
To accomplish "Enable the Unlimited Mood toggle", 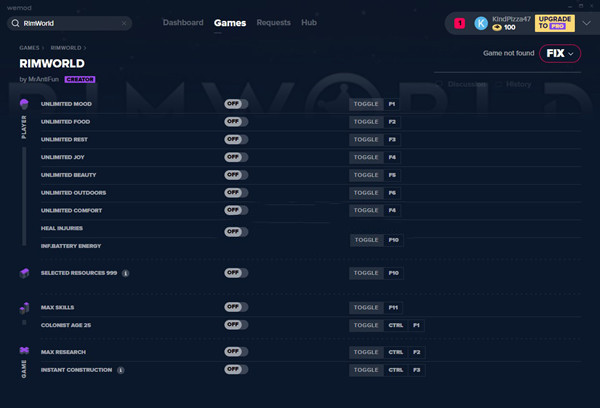I will [236, 104].
